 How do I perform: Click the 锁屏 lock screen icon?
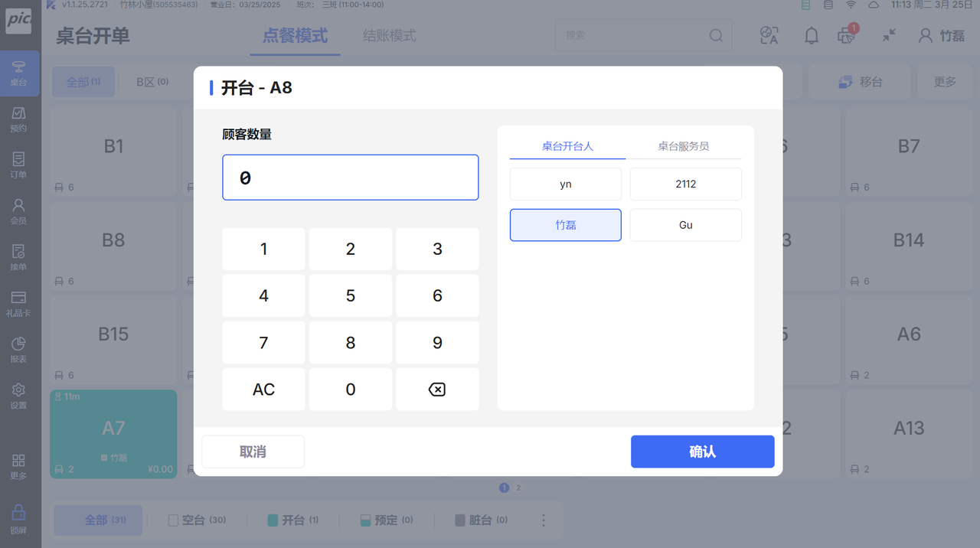(x=18, y=520)
